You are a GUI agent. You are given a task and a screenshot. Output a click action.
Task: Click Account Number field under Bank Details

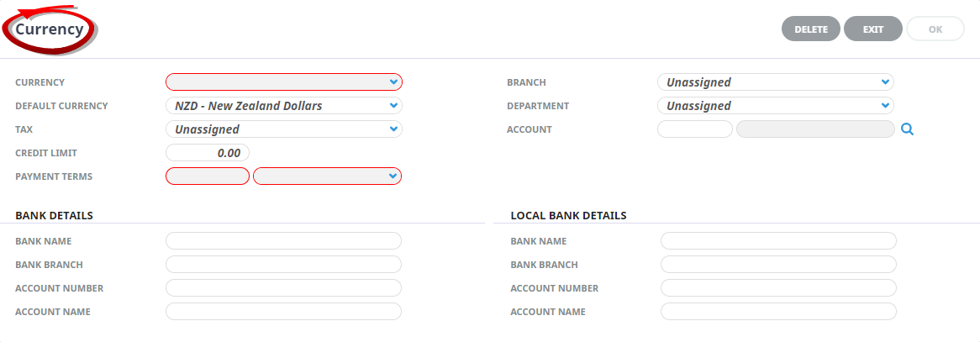click(284, 288)
